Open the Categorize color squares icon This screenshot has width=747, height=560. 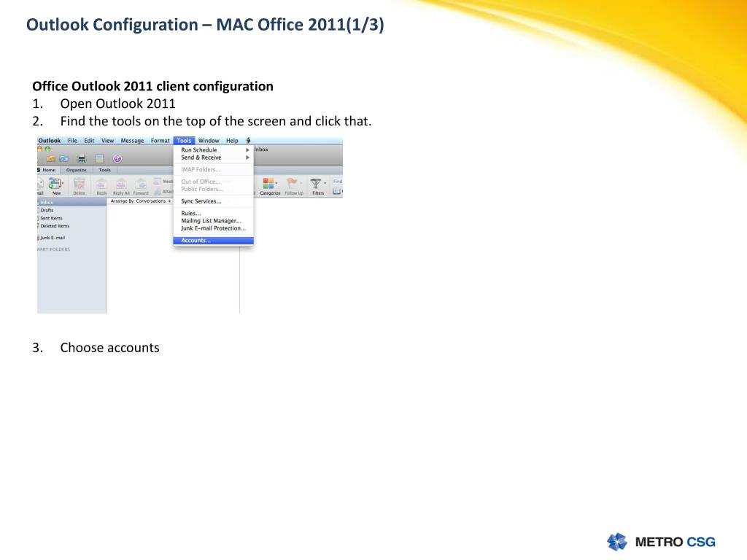point(268,183)
